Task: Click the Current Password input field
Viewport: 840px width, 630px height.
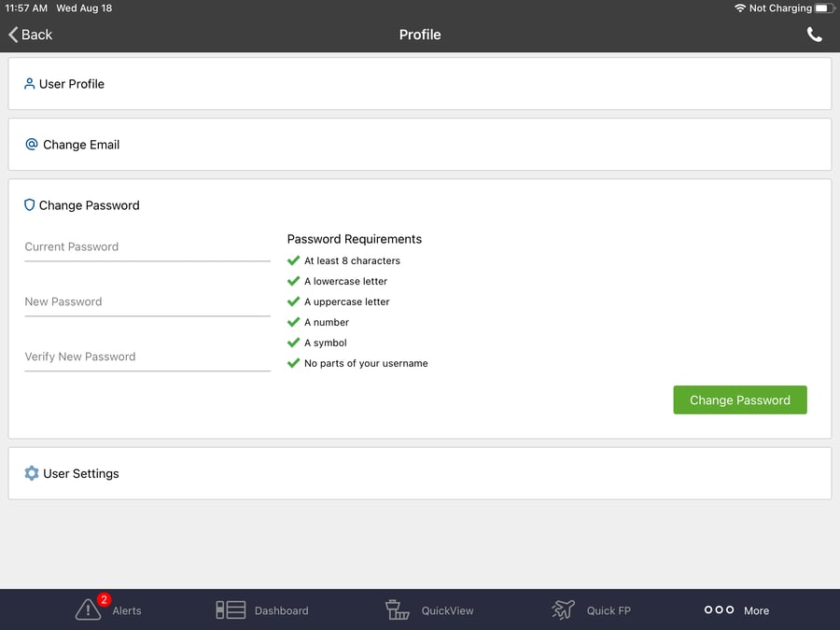Action: coord(147,245)
